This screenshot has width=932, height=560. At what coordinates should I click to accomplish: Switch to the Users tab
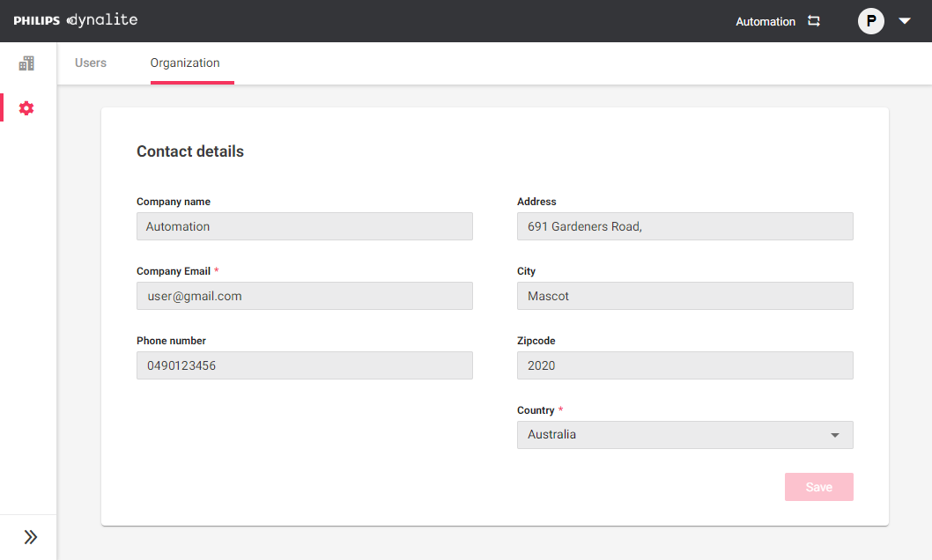point(90,63)
